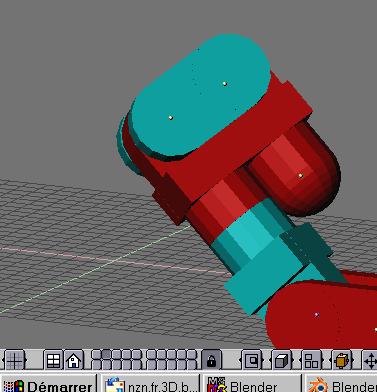Click the Home view icon
This screenshot has width=377, height=392.
tap(73, 360)
